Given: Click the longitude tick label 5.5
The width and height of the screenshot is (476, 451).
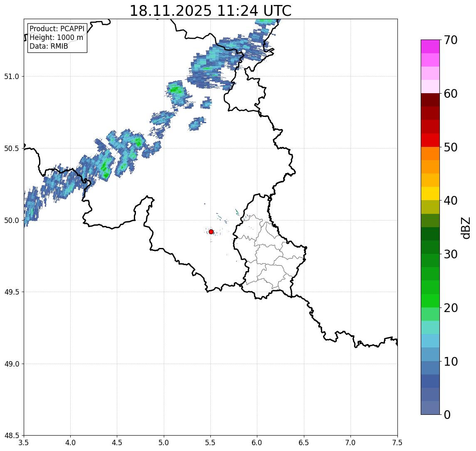Looking at the screenshot, I should [210, 443].
